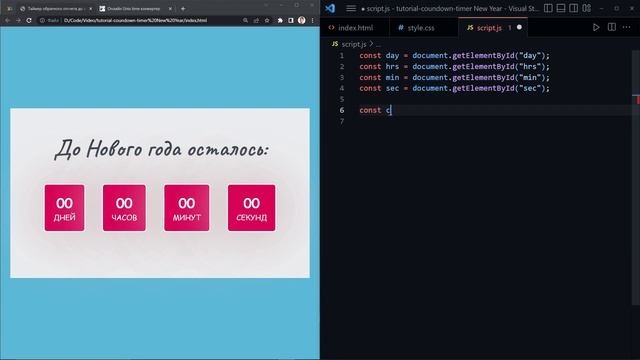Split the editor to the right
Screen dimensions: 640x360
611,27
